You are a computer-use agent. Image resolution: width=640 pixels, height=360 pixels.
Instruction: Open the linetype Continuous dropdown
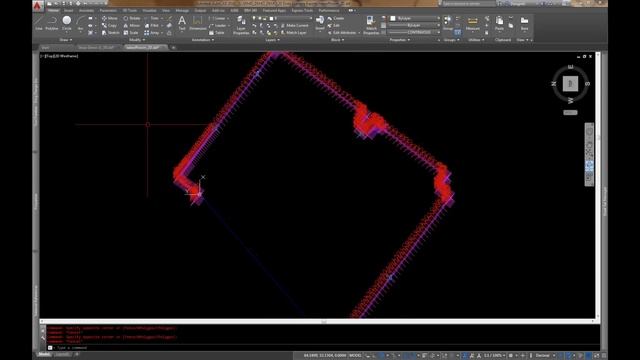414,32
